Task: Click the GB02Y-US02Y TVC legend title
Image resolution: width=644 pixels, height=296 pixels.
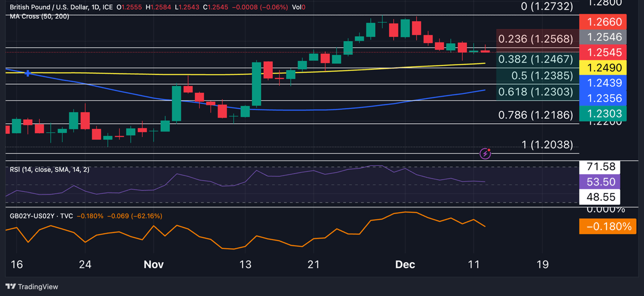Action: 42,216
